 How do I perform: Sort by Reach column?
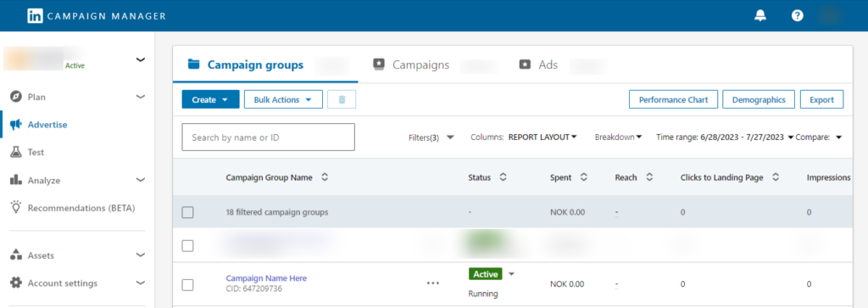tap(650, 178)
